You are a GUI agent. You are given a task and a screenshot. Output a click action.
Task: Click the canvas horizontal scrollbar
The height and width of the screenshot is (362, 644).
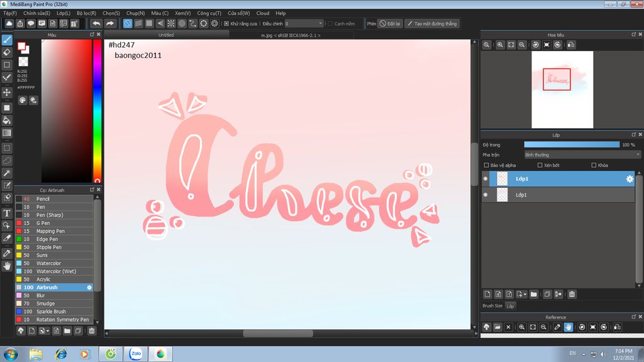pyautogui.click(x=278, y=333)
